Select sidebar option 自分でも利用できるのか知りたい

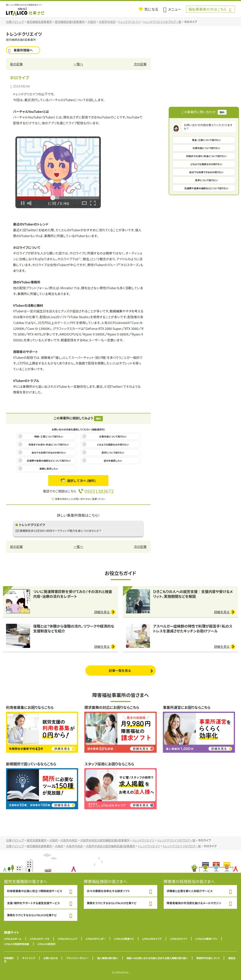(x=204, y=172)
